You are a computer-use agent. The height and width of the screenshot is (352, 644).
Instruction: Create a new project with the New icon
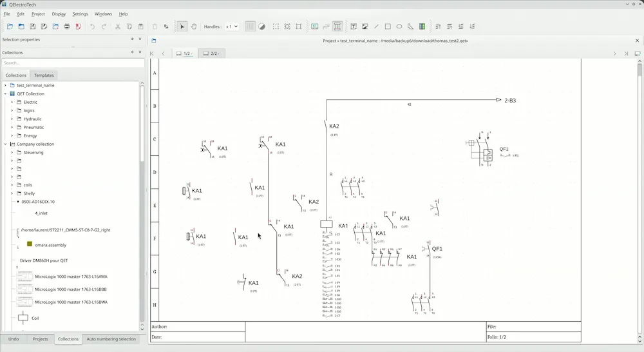[10, 26]
